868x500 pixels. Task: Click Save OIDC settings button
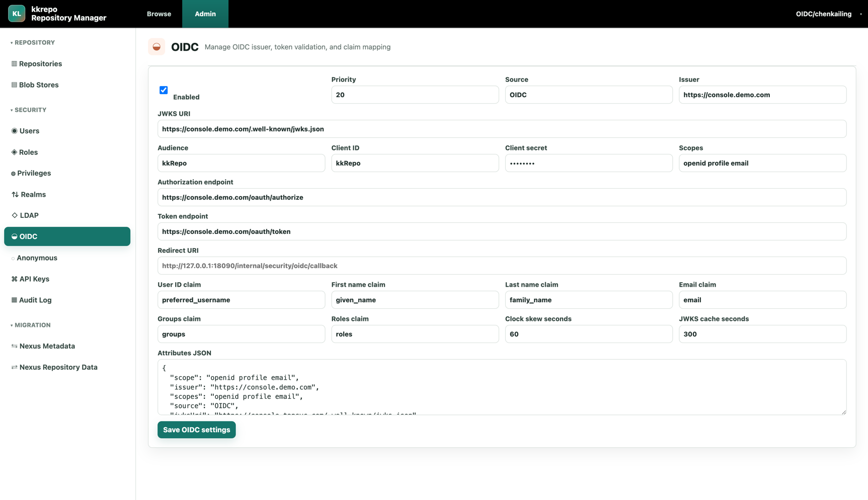(x=196, y=430)
